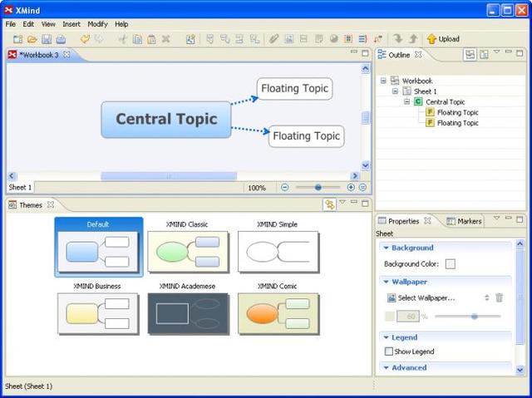Image resolution: width=532 pixels, height=398 pixels.
Task: Open a file with the folder icon
Action: coord(32,39)
